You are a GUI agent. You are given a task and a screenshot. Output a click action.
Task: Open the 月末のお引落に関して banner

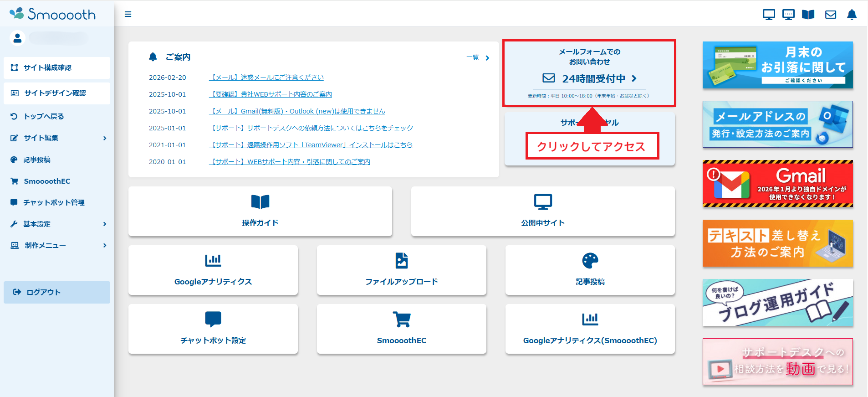777,65
